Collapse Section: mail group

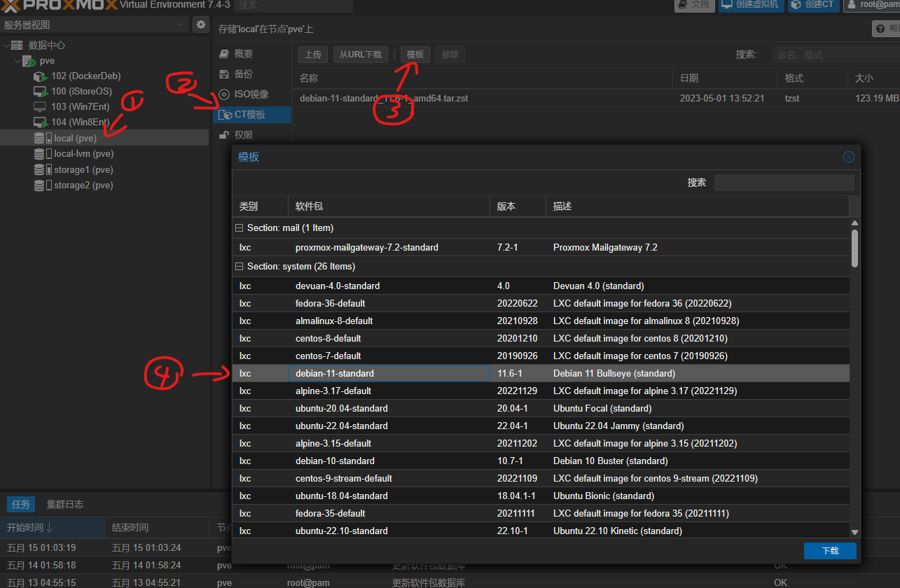pos(240,228)
